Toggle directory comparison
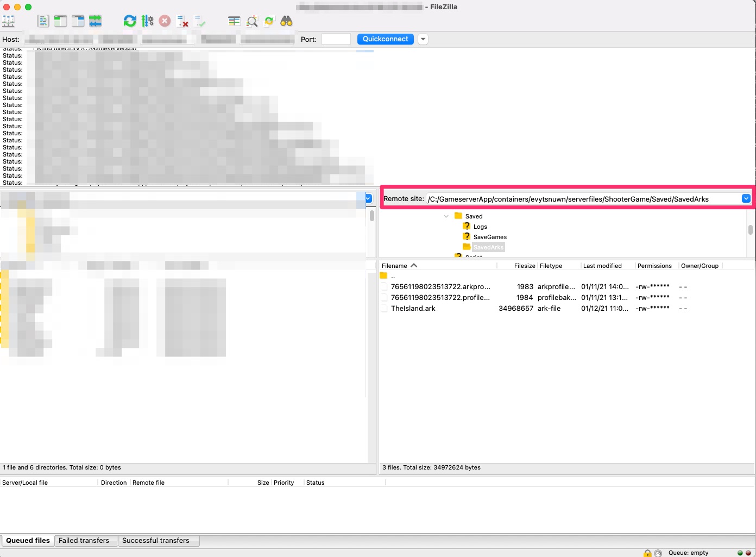 point(252,21)
